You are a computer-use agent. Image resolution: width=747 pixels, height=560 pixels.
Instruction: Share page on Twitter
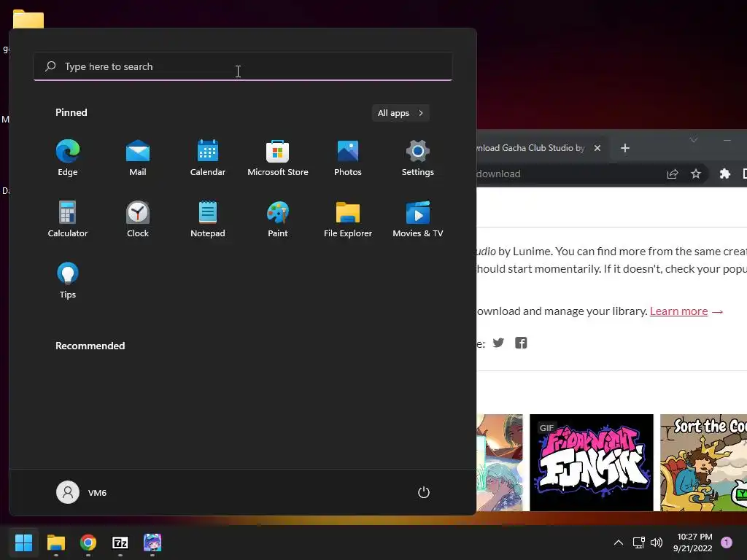pos(498,343)
